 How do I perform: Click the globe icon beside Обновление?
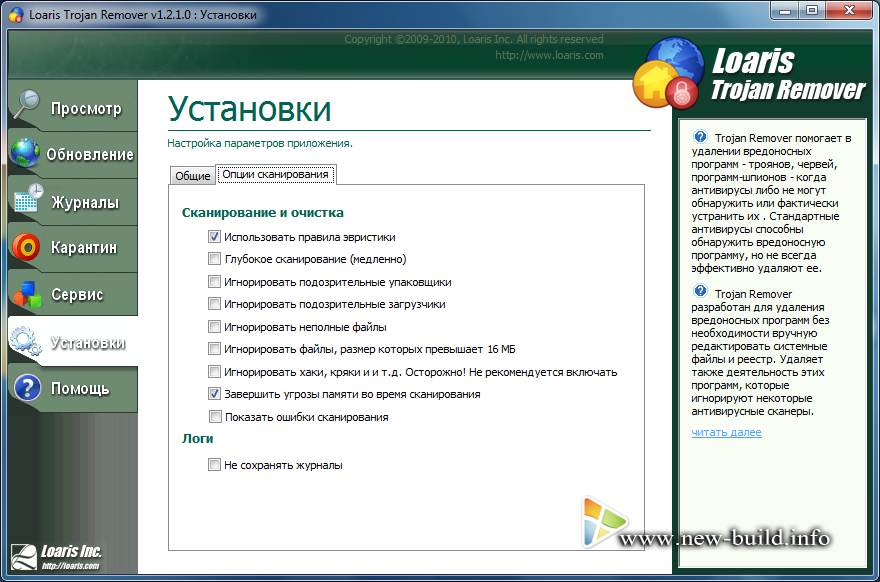25,153
